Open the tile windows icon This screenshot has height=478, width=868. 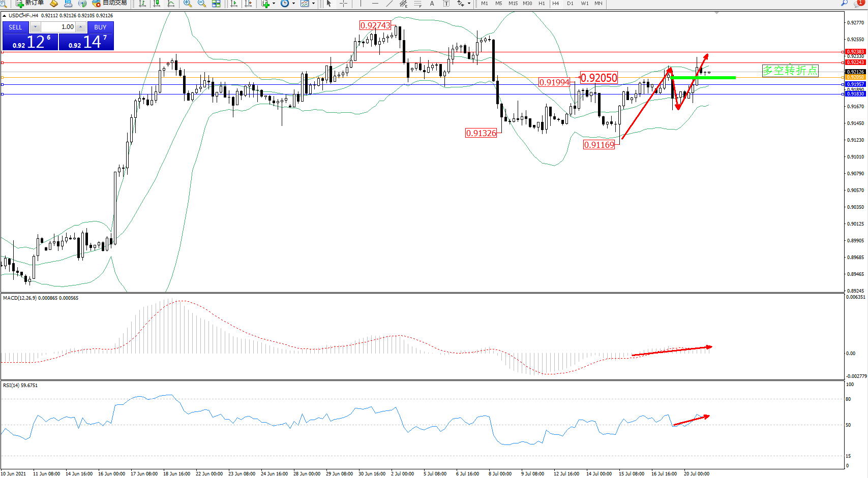coord(216,4)
